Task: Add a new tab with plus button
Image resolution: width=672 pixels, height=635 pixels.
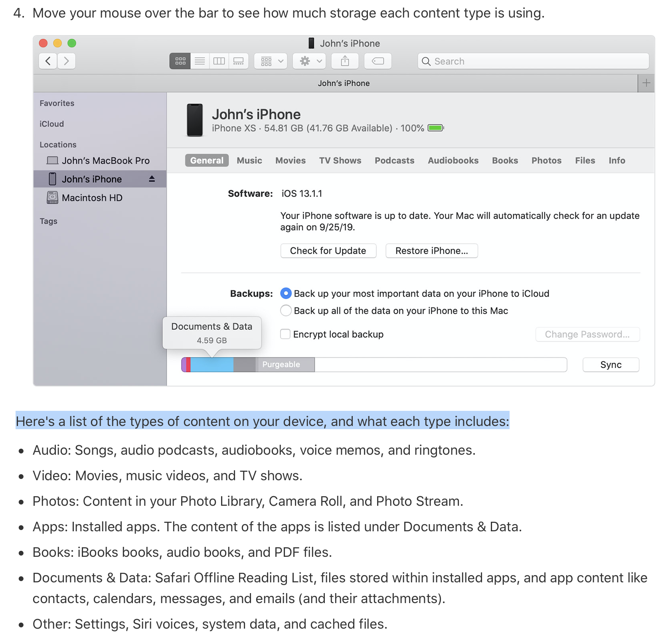Action: click(x=646, y=83)
